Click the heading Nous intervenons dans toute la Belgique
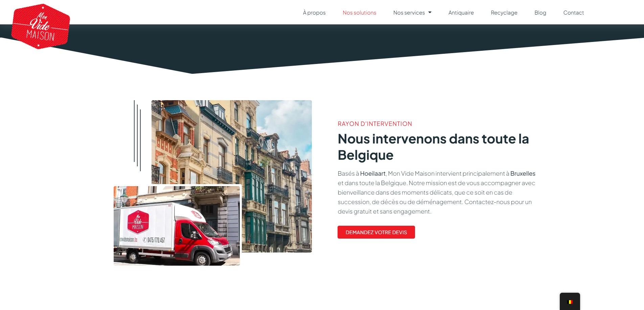The image size is (644, 310). pyautogui.click(x=433, y=147)
